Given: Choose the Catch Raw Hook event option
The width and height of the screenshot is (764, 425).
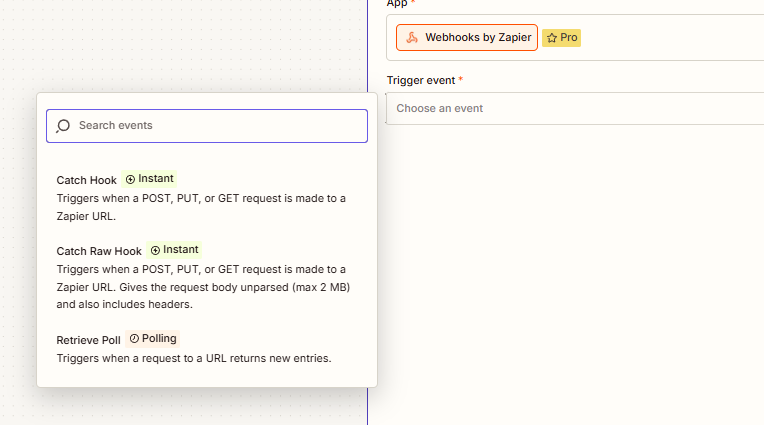Looking at the screenshot, I should [99, 251].
